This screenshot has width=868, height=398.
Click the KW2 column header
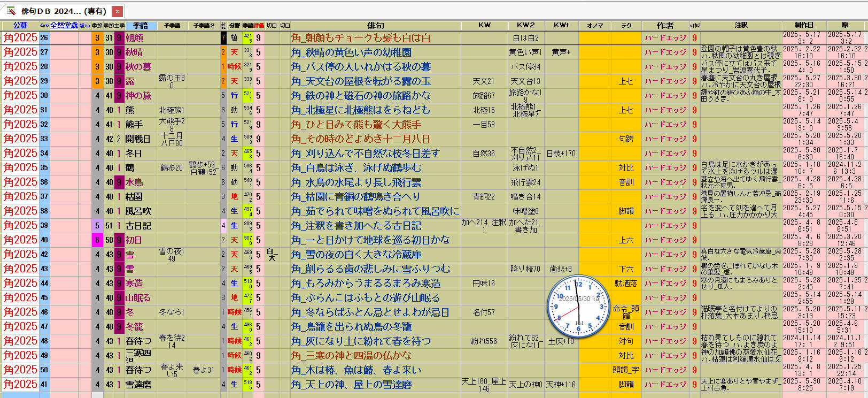pos(526,25)
